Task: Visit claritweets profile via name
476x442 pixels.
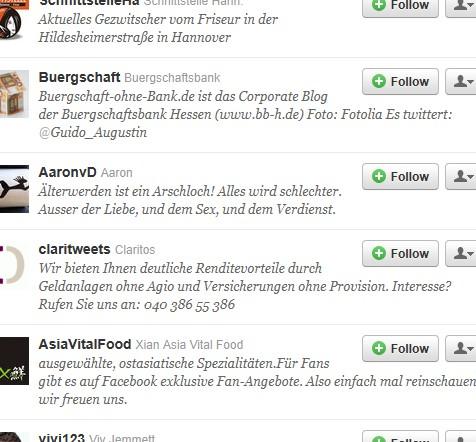Action: 74,250
